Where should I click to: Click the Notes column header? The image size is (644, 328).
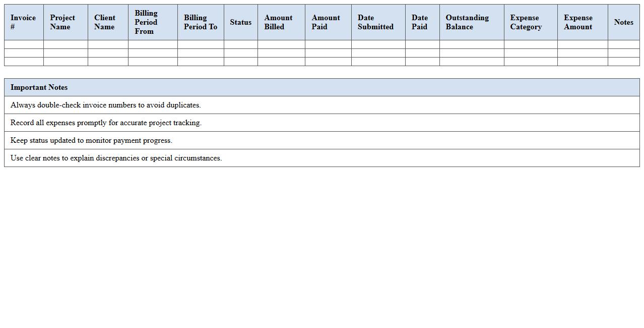pos(623,22)
